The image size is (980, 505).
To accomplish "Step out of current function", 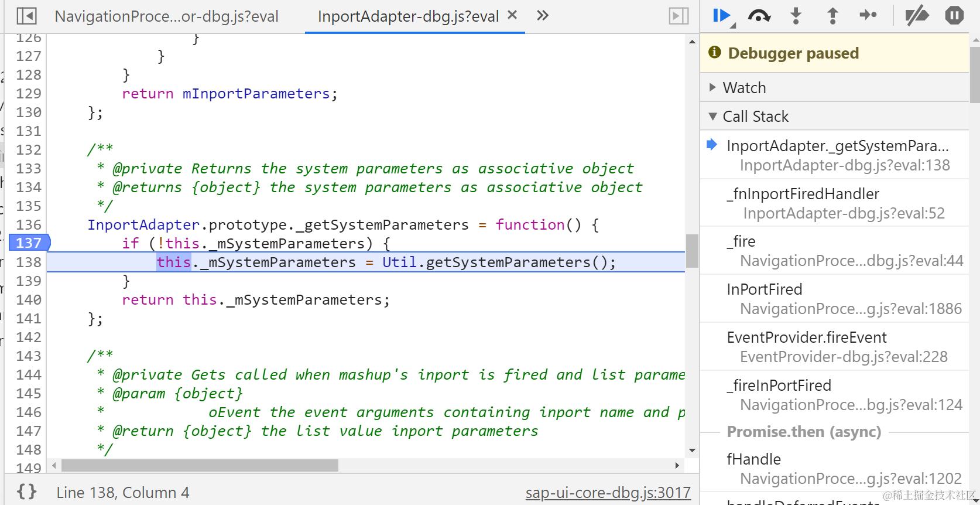I will point(832,16).
